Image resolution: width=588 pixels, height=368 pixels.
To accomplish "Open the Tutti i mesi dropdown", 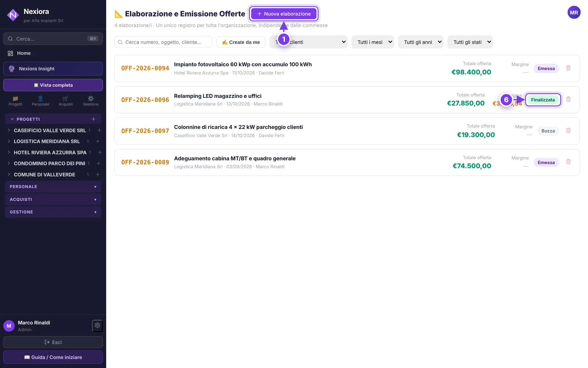I will click(x=373, y=42).
